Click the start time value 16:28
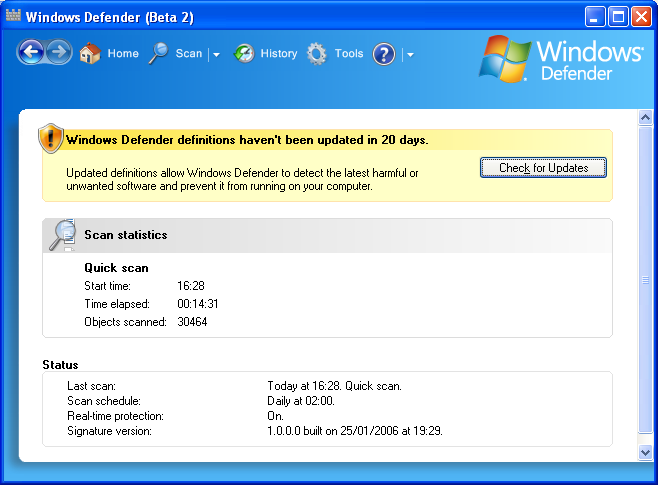Image resolution: width=658 pixels, height=485 pixels. coord(191,286)
